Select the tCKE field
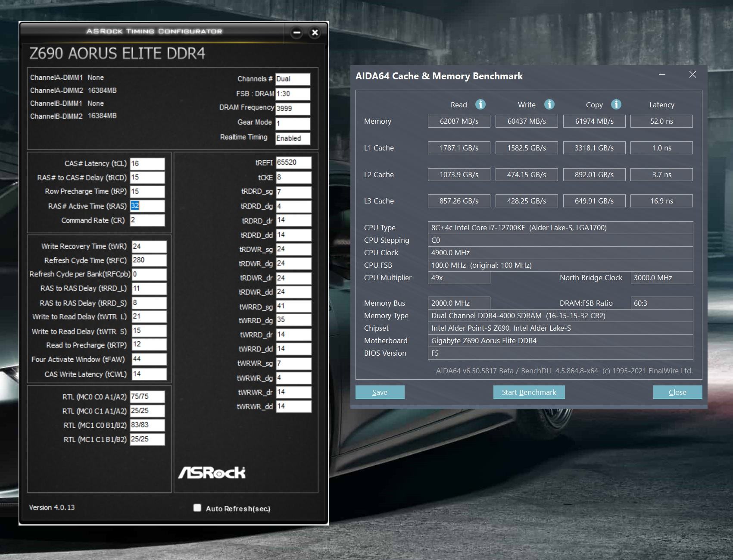Image resolution: width=733 pixels, height=560 pixels. click(293, 177)
